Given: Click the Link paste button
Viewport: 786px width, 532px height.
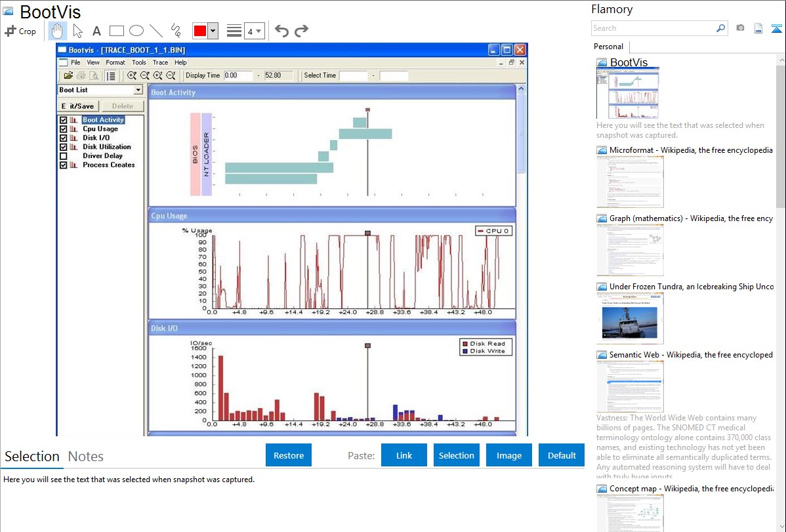Looking at the screenshot, I should point(404,455).
